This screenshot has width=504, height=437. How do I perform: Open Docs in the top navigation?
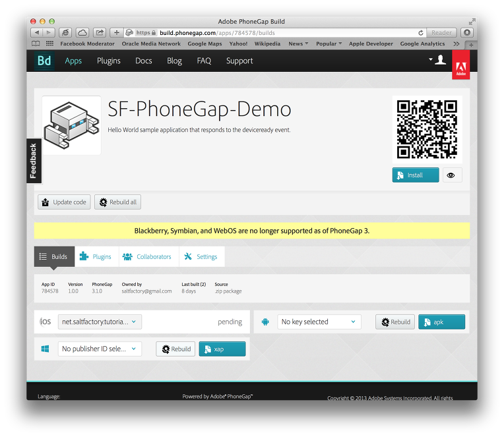pos(143,61)
